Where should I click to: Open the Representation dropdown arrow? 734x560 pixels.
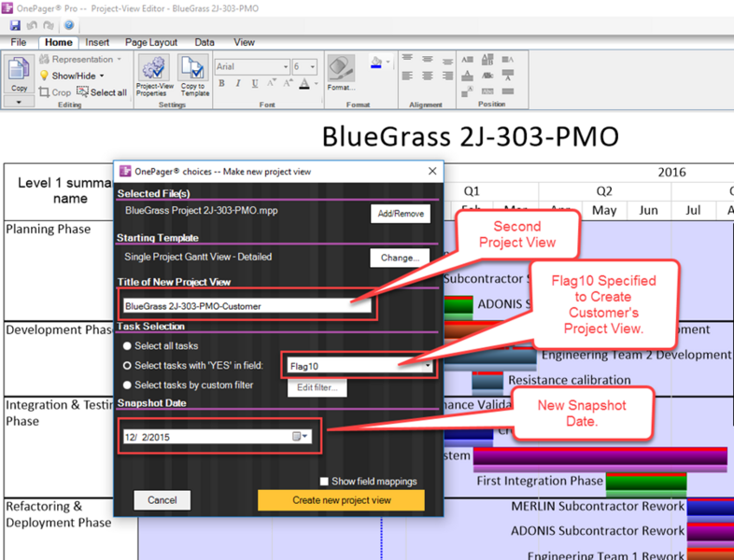point(120,60)
